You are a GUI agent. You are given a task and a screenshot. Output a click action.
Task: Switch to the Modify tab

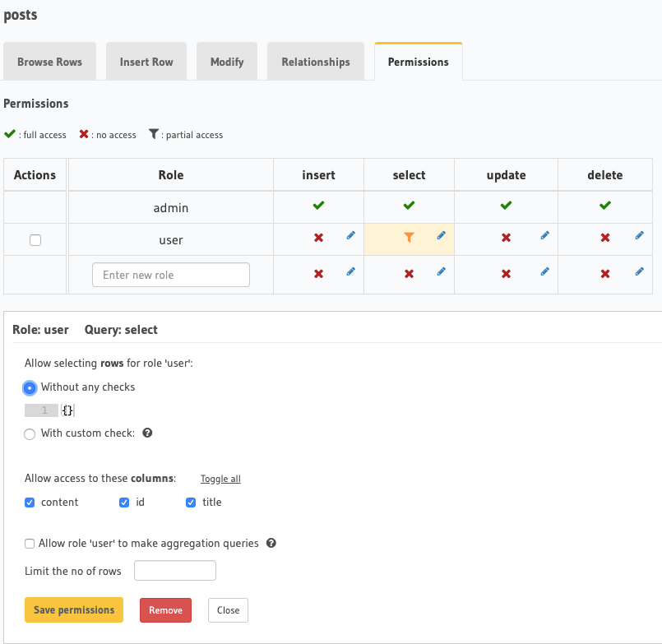tap(227, 62)
